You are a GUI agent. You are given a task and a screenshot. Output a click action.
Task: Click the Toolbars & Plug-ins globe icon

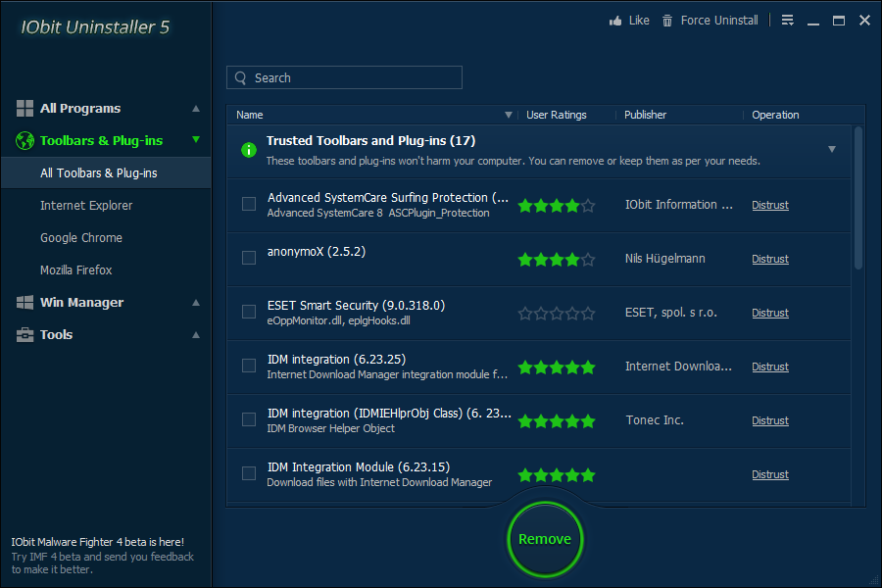24,141
